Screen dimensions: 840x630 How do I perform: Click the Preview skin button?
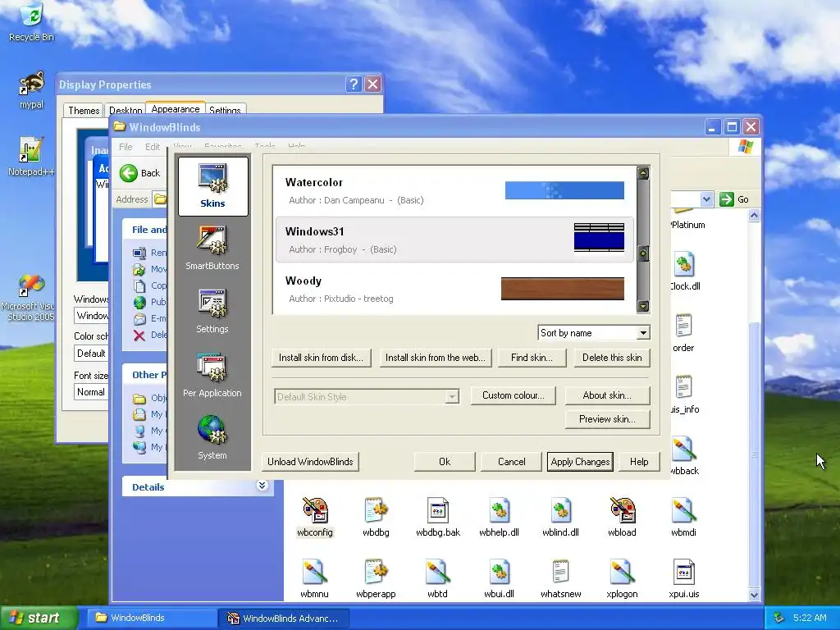[607, 419]
